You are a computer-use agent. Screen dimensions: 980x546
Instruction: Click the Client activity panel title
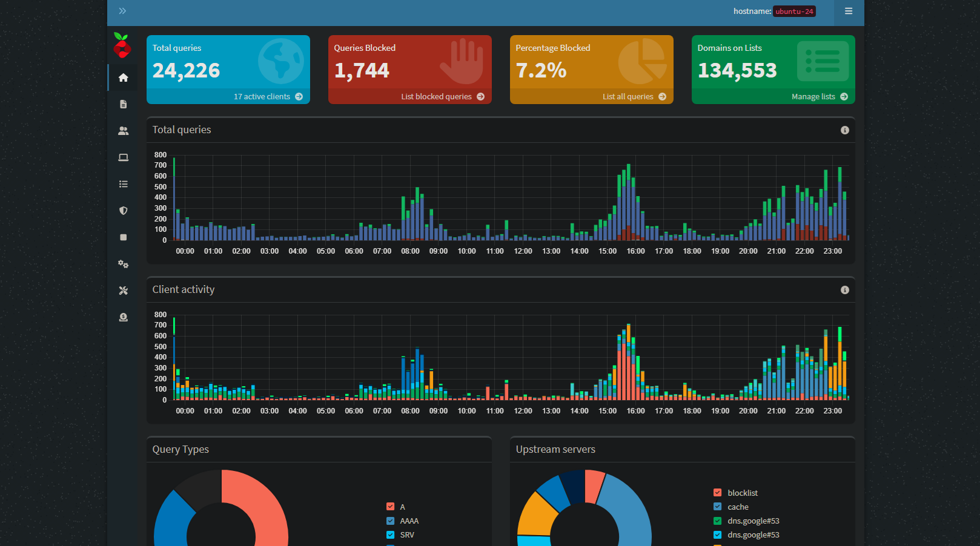pos(184,289)
